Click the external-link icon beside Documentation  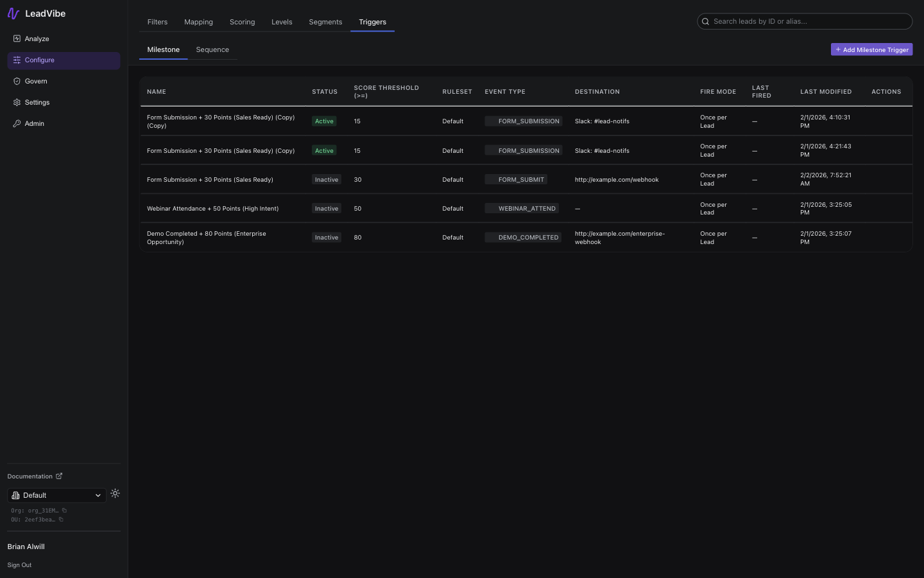(58, 476)
